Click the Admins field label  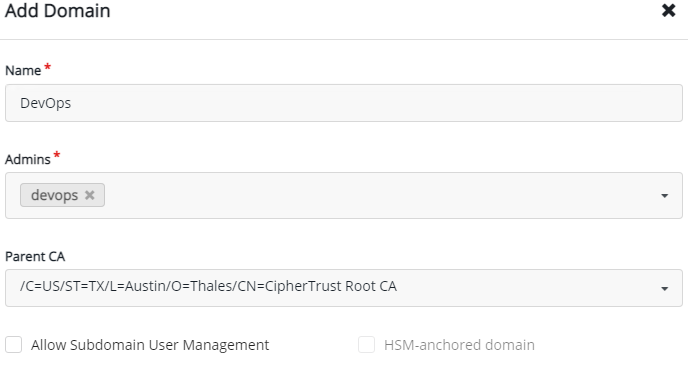[x=28, y=159]
